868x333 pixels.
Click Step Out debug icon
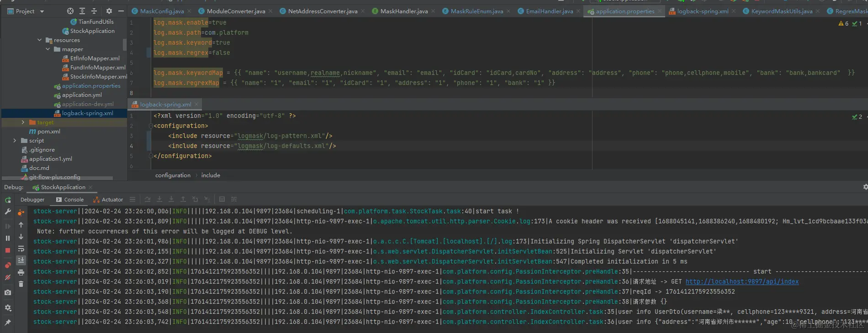[183, 199]
